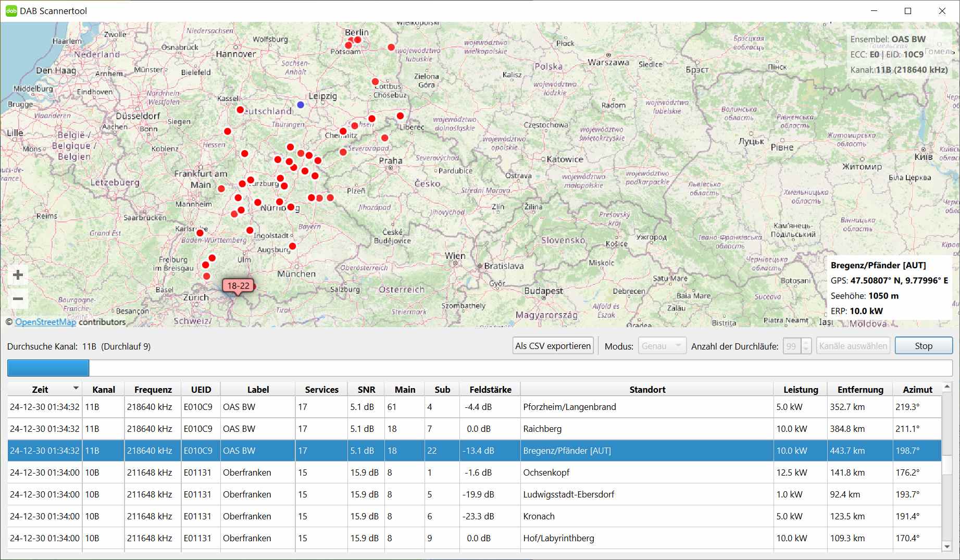The image size is (960, 560).
Task: Zoom out the map with minus button
Action: 18,298
